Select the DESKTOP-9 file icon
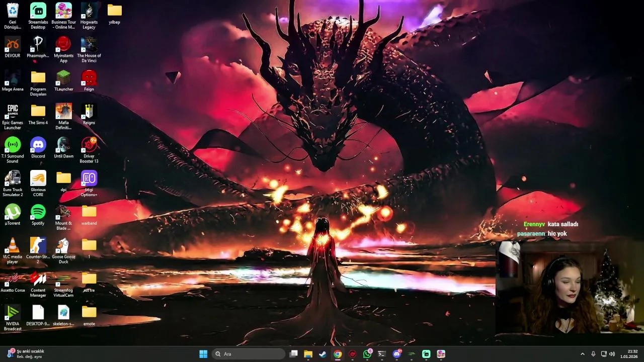Screen dimensions: 644x362 (38, 315)
